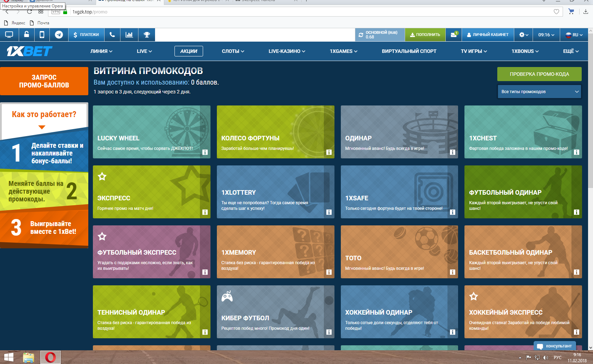Image resolution: width=593 pixels, height=364 pixels.
Task: Click the 1XBET logo
Action: click(29, 51)
